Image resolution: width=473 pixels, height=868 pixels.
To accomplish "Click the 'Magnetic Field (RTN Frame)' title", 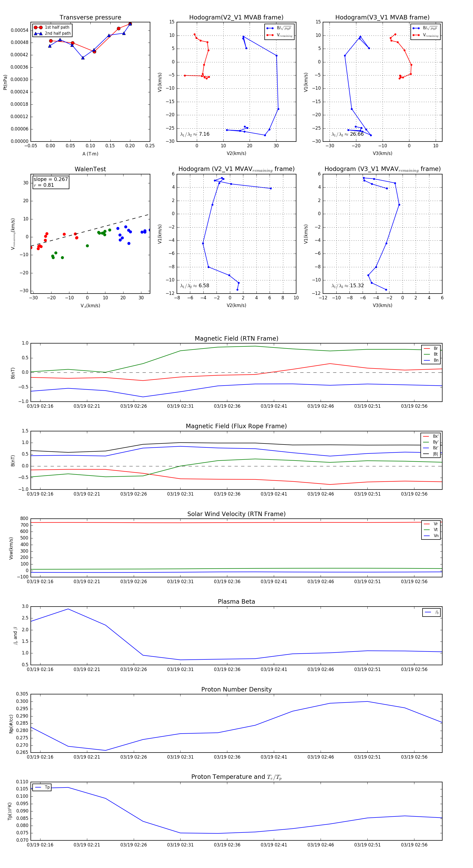I will 236,339.
